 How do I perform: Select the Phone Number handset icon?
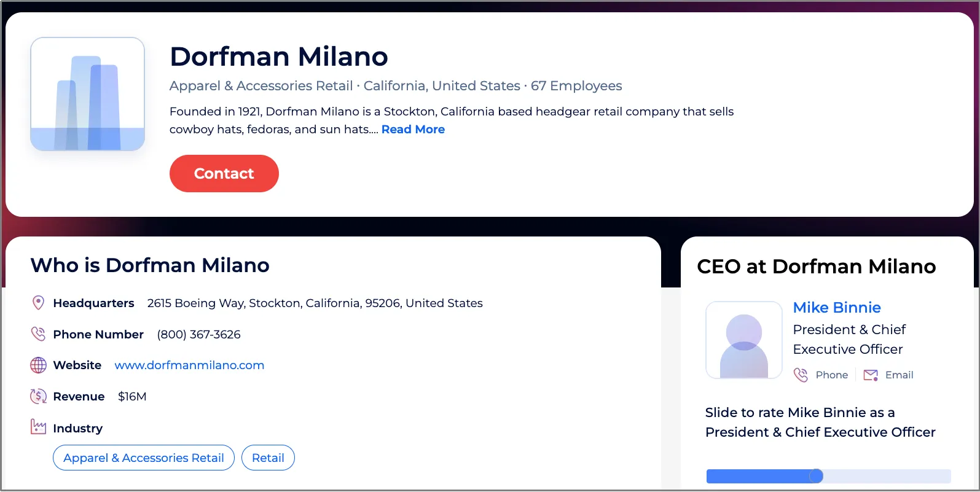click(x=38, y=334)
